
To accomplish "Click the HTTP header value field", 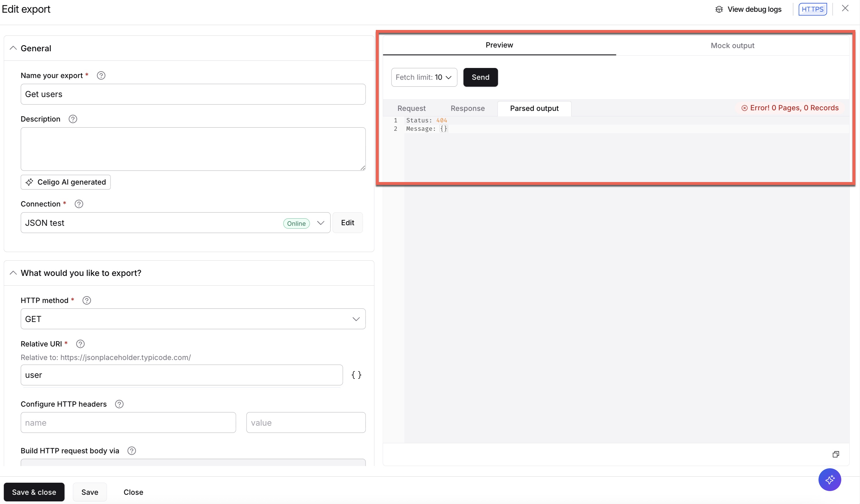I will [306, 422].
